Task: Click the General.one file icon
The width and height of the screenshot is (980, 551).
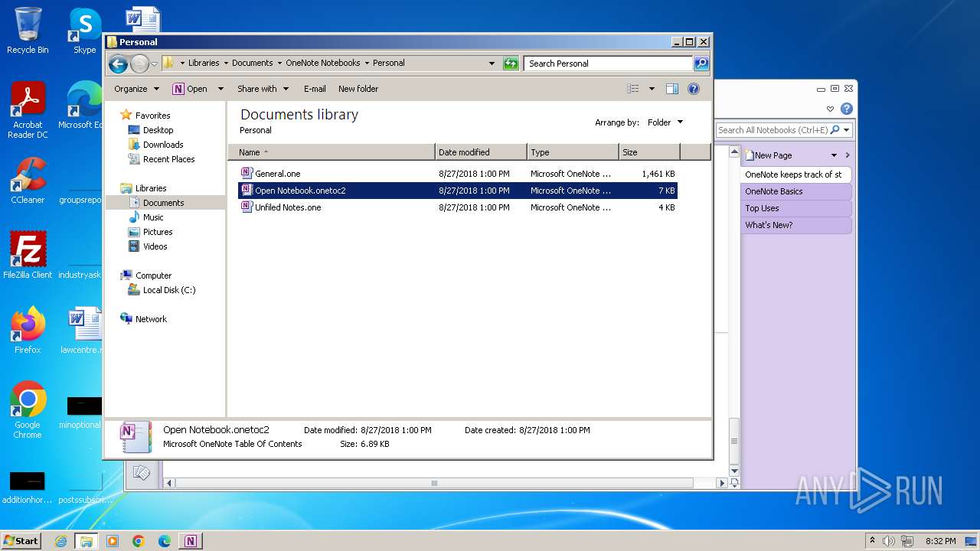Action: coord(247,174)
